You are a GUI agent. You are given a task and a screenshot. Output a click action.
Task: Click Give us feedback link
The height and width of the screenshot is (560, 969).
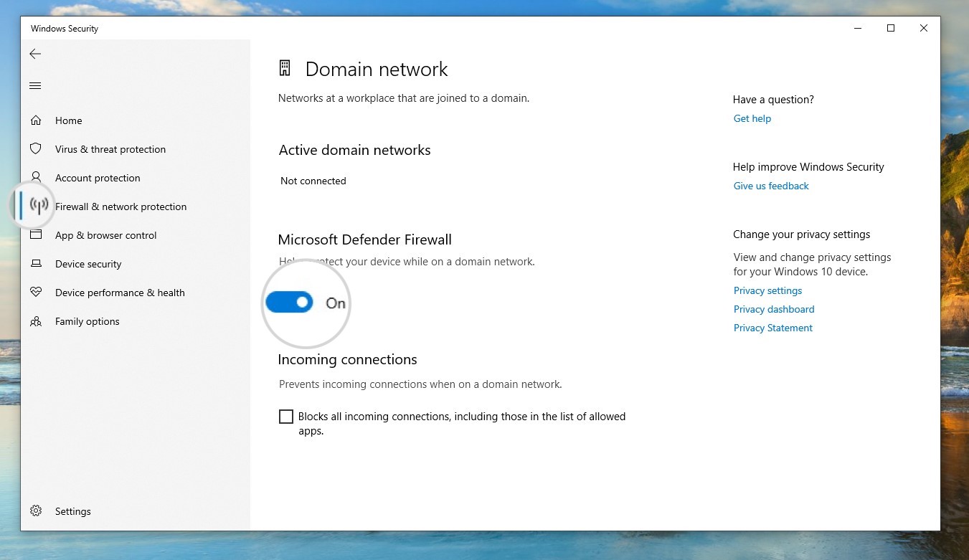click(771, 186)
